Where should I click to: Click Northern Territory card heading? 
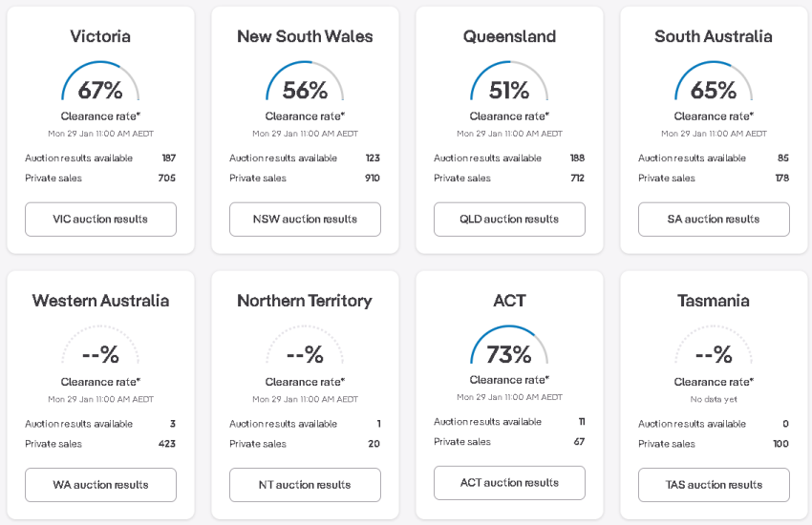pyautogui.click(x=305, y=301)
